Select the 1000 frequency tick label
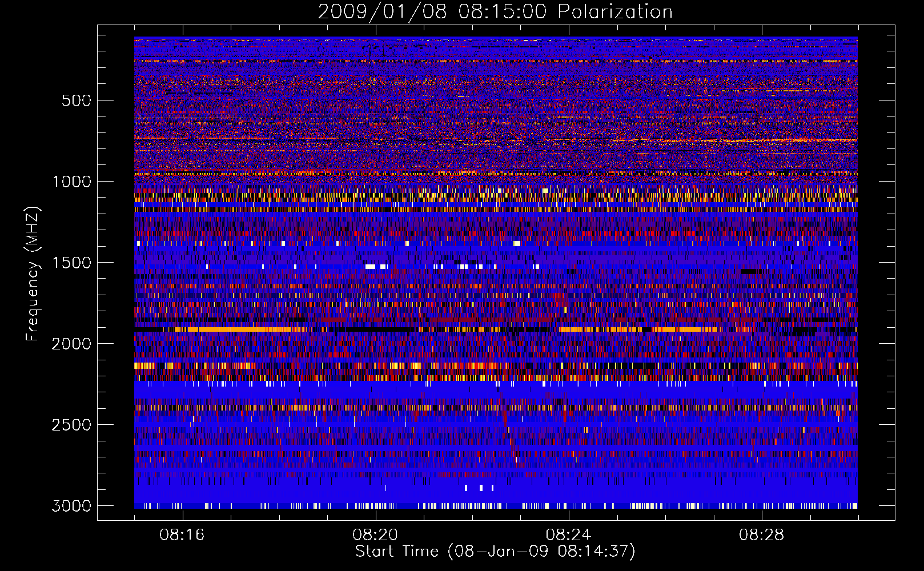Screen dimensions: 924x571 tap(71, 182)
